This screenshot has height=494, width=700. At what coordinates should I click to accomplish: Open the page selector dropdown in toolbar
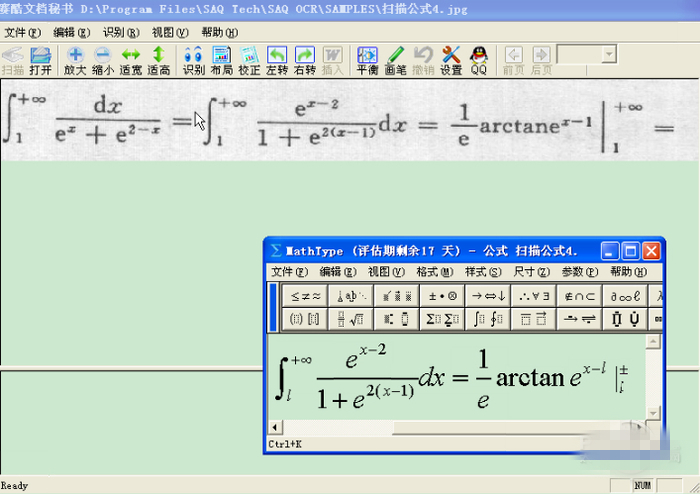pos(610,54)
